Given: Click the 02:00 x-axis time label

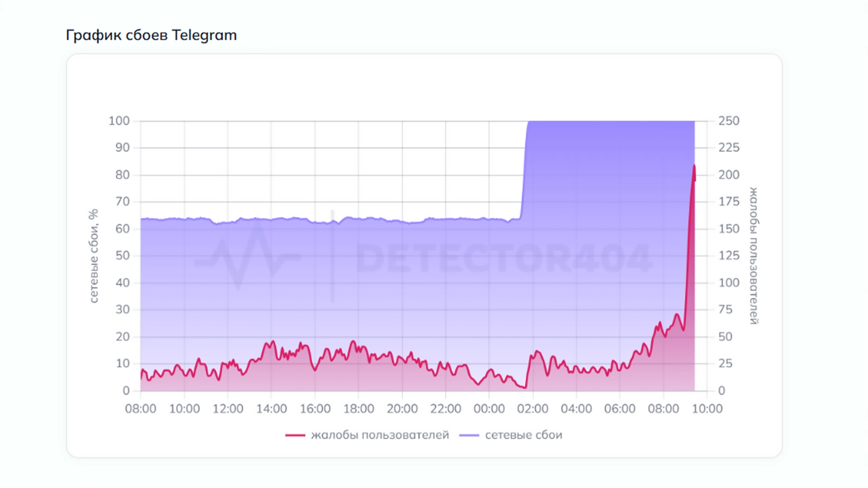Looking at the screenshot, I should pyautogui.click(x=533, y=409).
